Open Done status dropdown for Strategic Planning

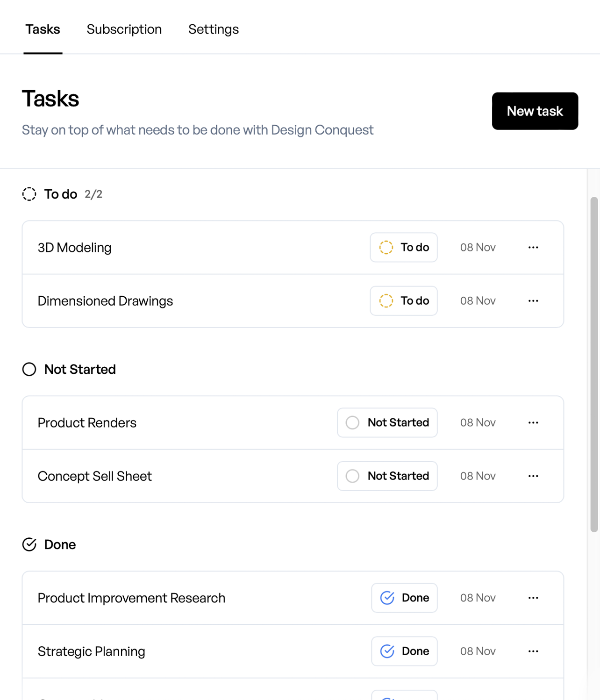405,651
